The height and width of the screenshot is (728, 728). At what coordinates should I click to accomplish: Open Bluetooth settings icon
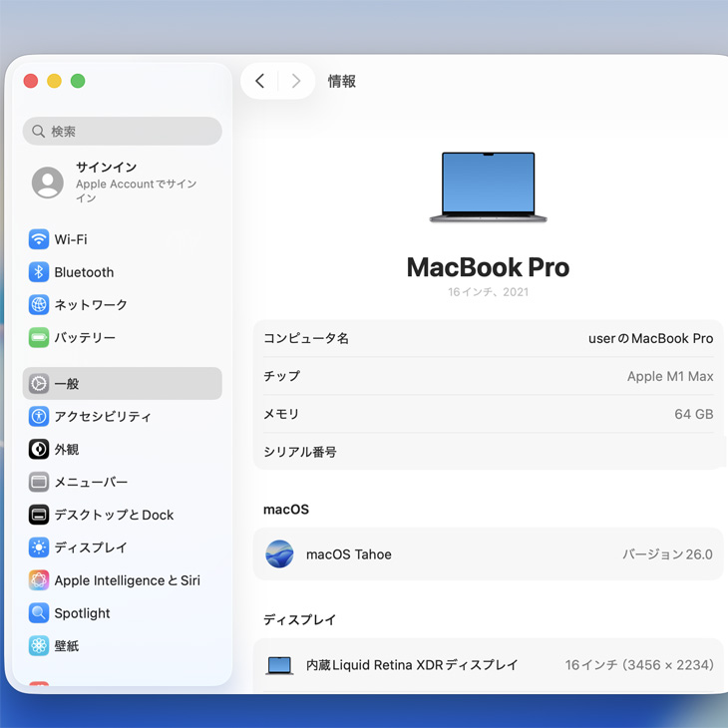(39, 272)
